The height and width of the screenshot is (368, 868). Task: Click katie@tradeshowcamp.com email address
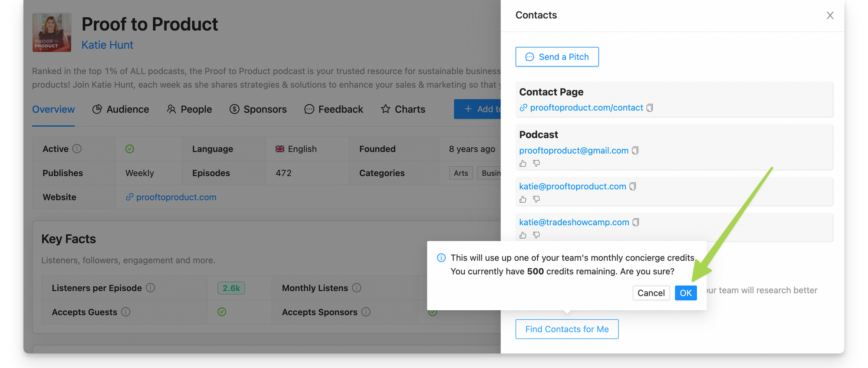pyautogui.click(x=574, y=222)
